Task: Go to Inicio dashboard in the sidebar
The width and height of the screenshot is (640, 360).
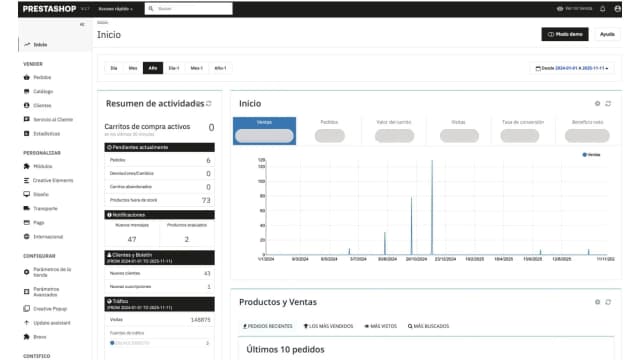Action: [36, 44]
